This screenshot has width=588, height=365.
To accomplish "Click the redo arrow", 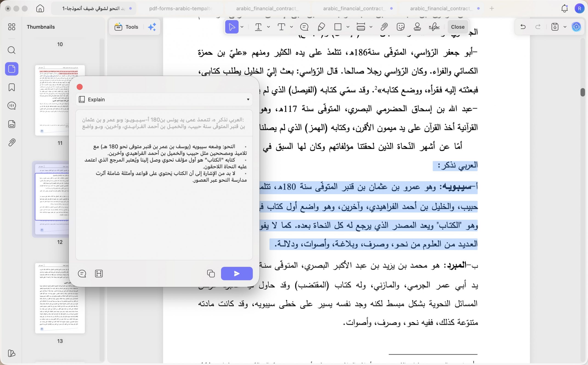I will (538, 27).
